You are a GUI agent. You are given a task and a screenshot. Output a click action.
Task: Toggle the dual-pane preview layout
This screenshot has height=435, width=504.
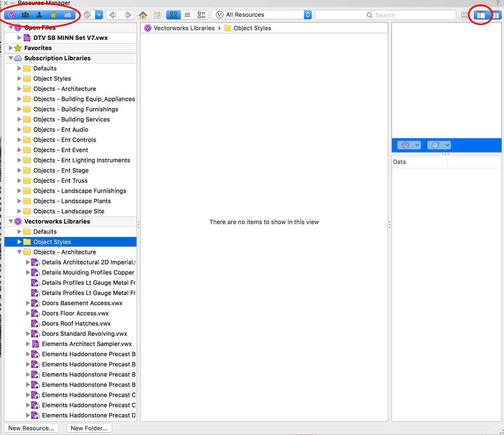(480, 15)
